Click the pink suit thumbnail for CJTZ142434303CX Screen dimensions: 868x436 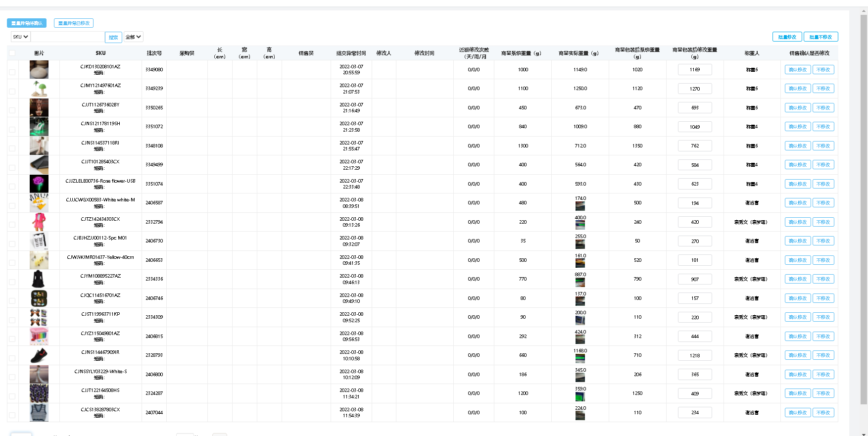39,222
